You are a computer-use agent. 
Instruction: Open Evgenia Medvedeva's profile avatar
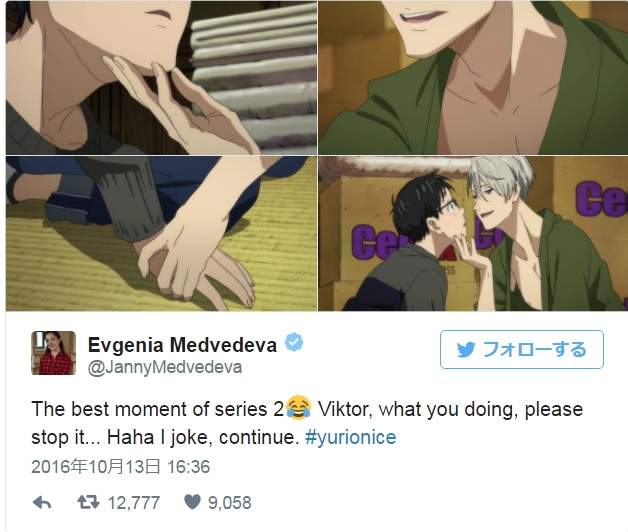[x=53, y=353]
